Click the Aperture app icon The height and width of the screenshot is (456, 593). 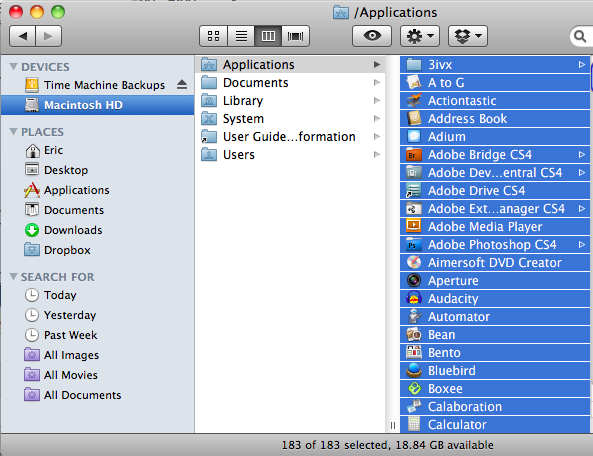[414, 281]
